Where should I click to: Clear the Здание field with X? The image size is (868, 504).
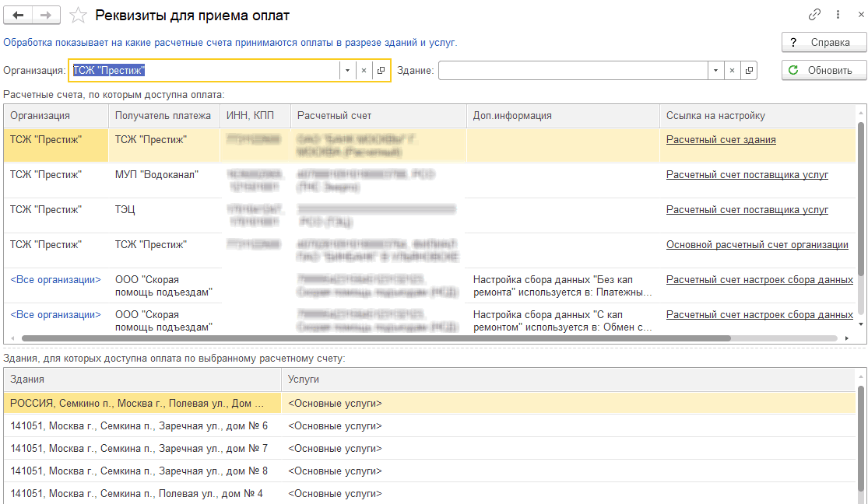pyautogui.click(x=732, y=70)
